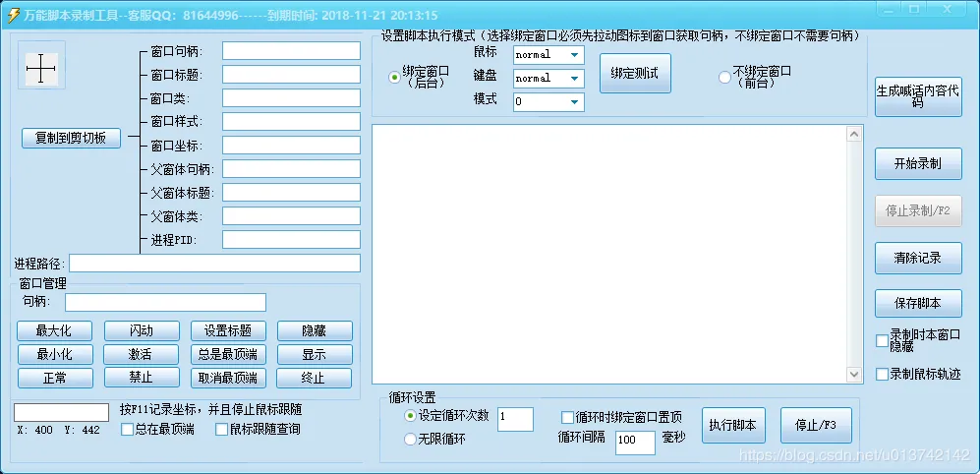Select the 无限循环 radio option

tap(410, 440)
